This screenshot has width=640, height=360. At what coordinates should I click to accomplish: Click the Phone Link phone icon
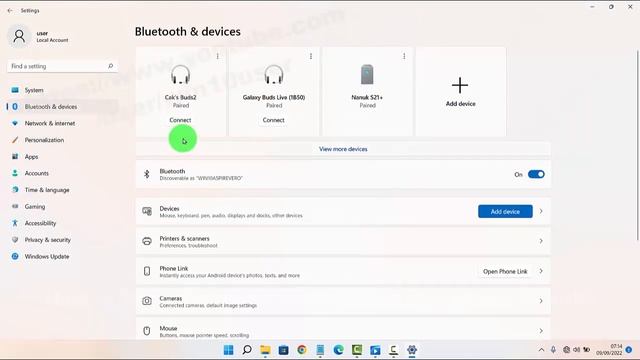point(147,271)
